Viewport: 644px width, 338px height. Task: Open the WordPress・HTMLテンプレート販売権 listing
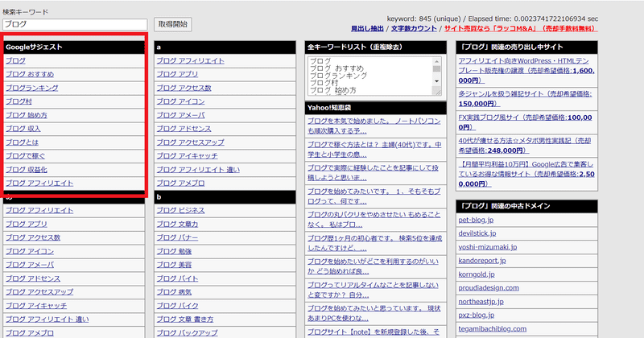[x=526, y=71]
